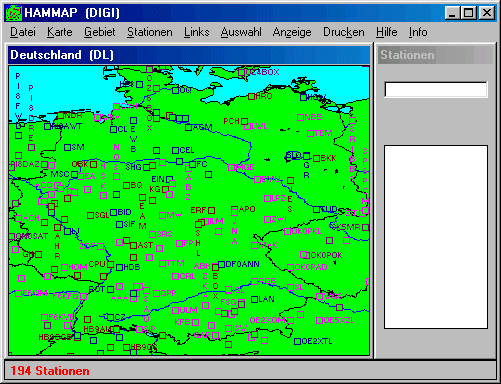Open the Drucken menu
This screenshot has height=384, width=501.
(344, 32)
